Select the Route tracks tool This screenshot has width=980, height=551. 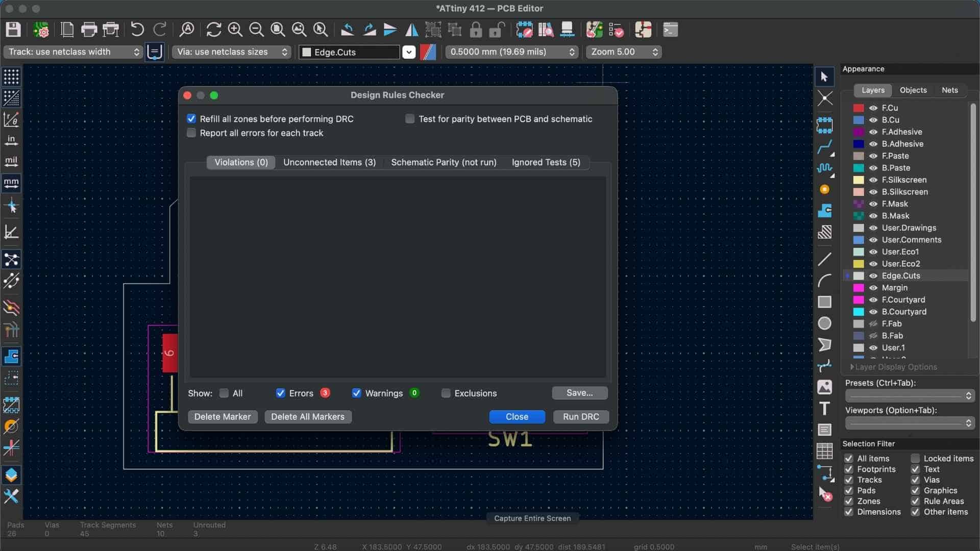click(824, 147)
